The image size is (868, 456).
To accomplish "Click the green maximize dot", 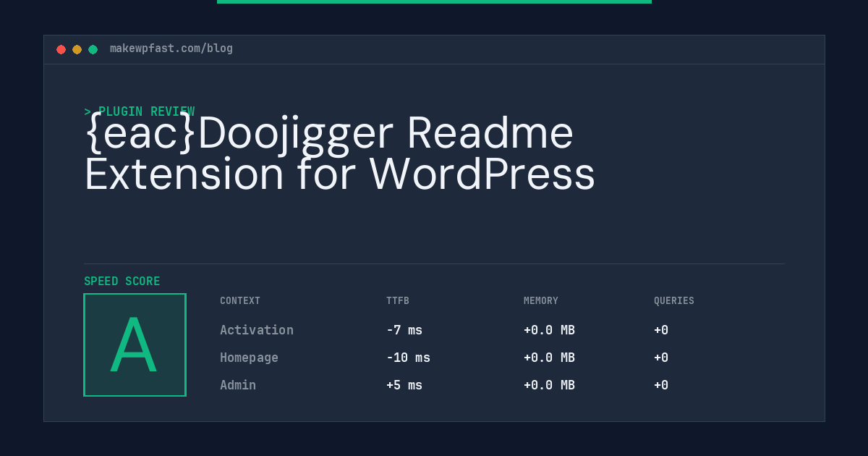I will 93,49.
